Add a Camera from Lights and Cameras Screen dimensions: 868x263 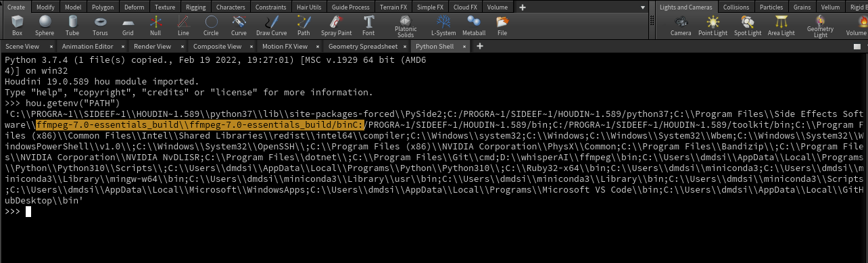click(681, 26)
